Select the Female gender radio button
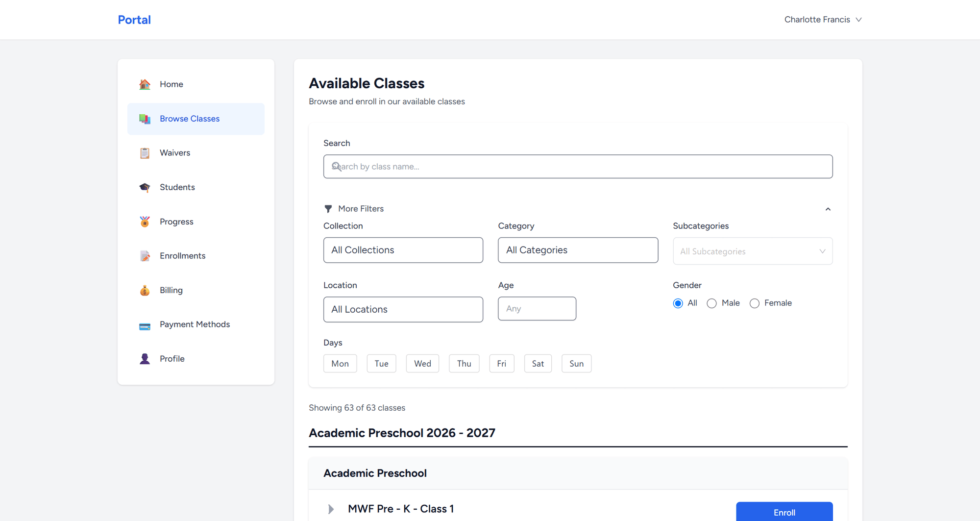The width and height of the screenshot is (980, 521). (x=755, y=303)
